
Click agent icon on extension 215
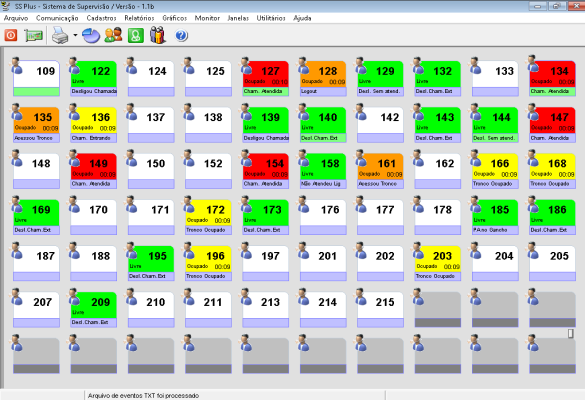click(361, 297)
